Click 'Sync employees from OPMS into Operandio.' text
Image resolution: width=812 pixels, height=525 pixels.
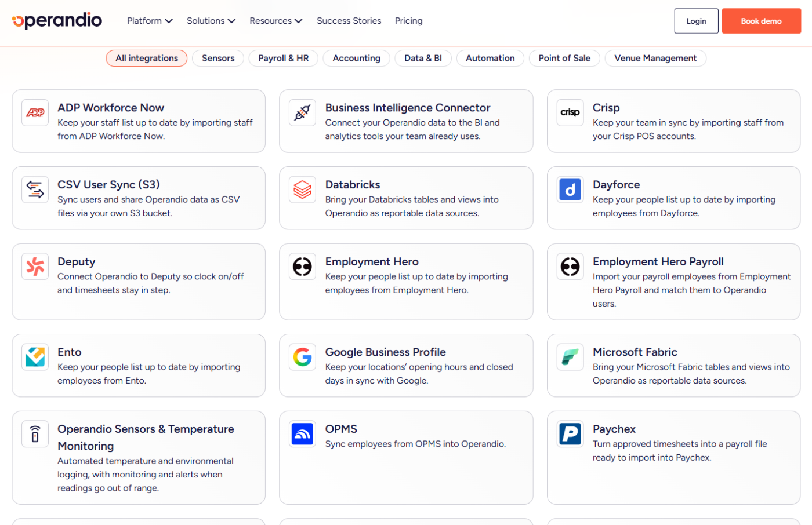click(415, 444)
